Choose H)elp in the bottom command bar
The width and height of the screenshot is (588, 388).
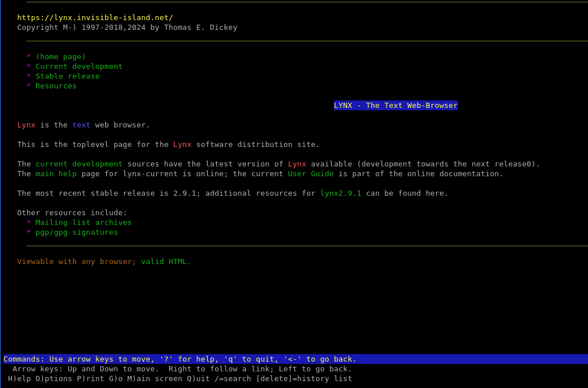20,379
